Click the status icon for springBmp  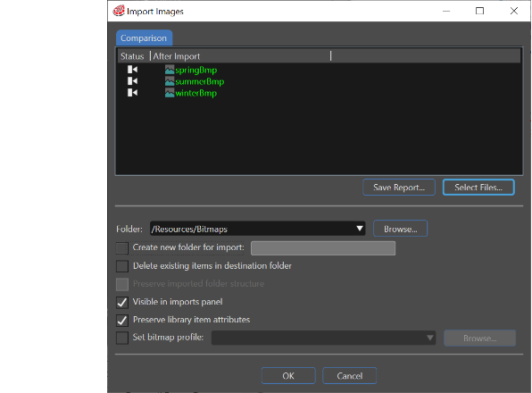[x=132, y=70]
